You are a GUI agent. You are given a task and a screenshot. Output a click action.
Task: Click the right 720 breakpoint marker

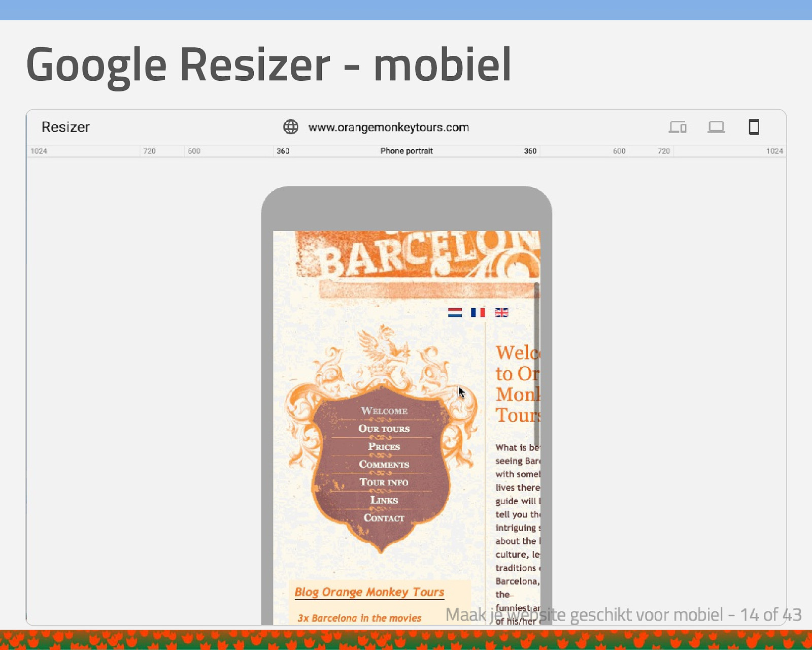[664, 151]
